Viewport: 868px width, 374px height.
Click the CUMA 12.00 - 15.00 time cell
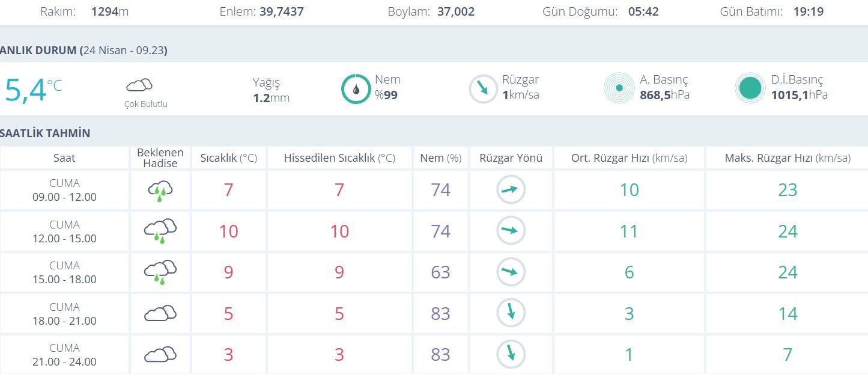[x=64, y=231]
